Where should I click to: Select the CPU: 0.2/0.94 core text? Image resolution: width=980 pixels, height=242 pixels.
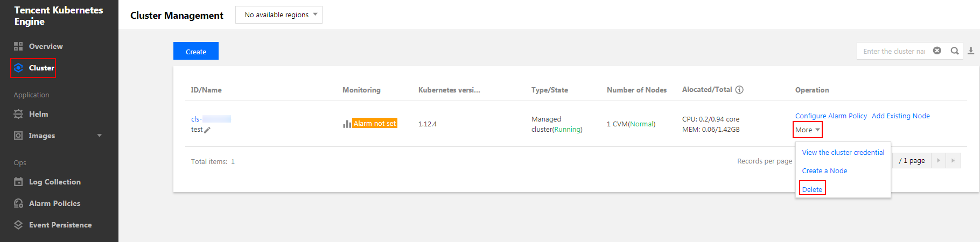[711, 119]
